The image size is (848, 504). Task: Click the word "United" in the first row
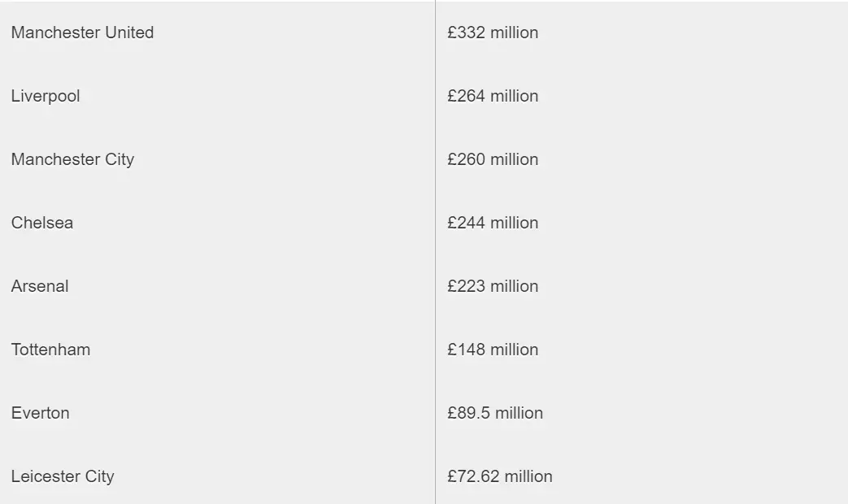(x=129, y=33)
